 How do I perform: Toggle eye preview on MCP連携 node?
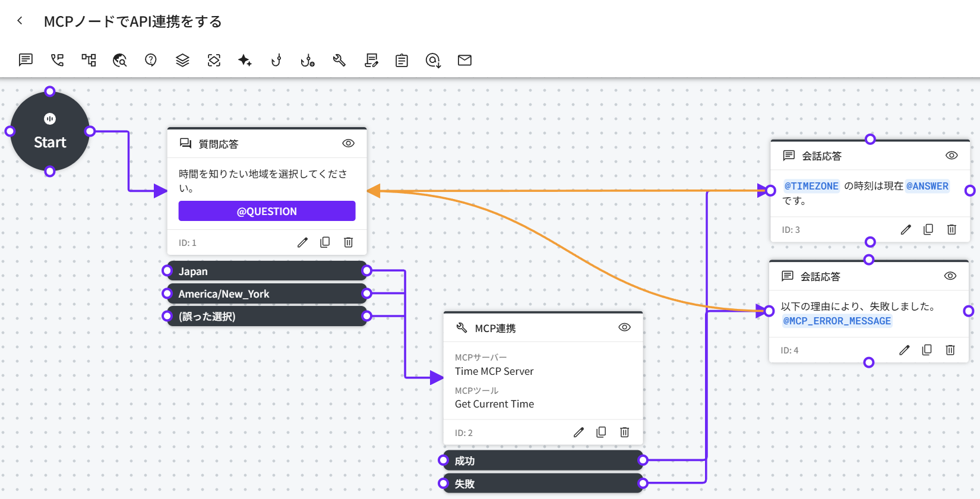[x=624, y=327]
